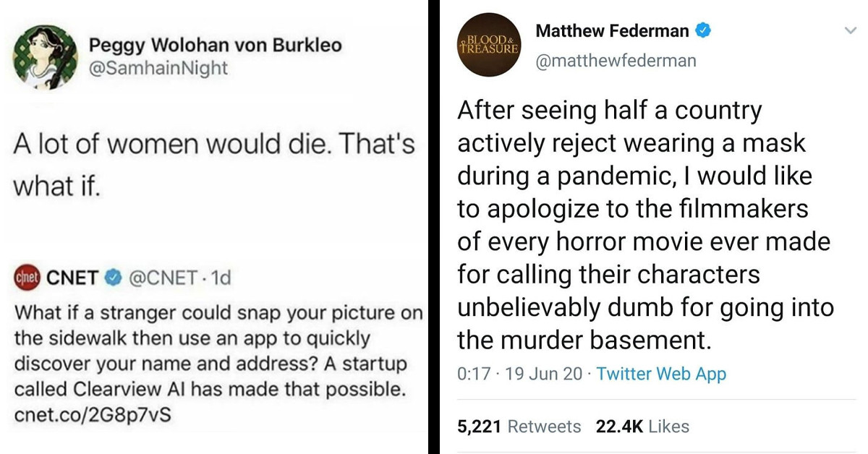The width and height of the screenshot is (868, 454).
Task: Click the 0:17 posting time
Action: coord(471,374)
